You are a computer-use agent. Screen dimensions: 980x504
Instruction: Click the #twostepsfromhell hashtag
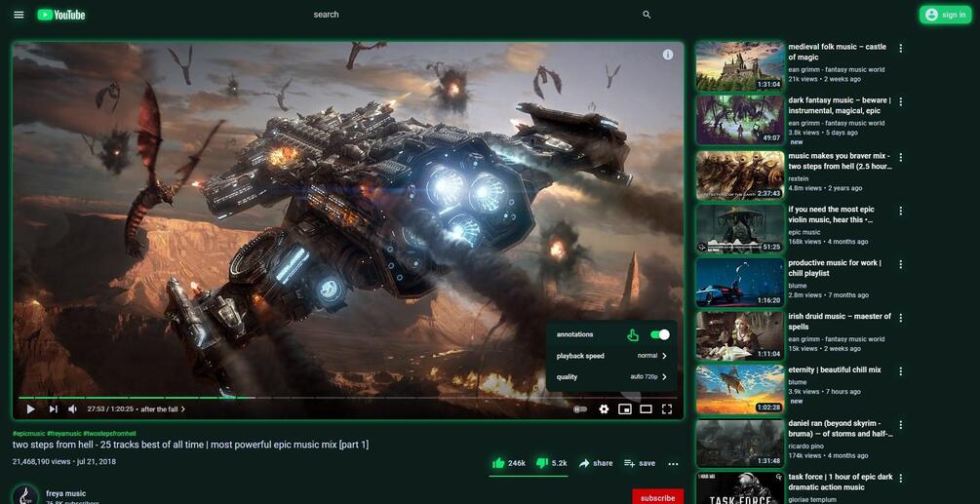coord(109,434)
